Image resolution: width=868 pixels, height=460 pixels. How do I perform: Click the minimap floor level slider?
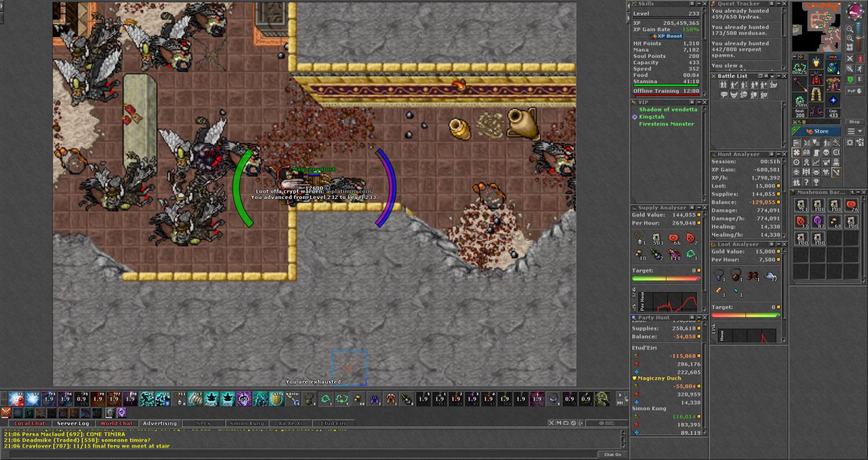(x=859, y=36)
